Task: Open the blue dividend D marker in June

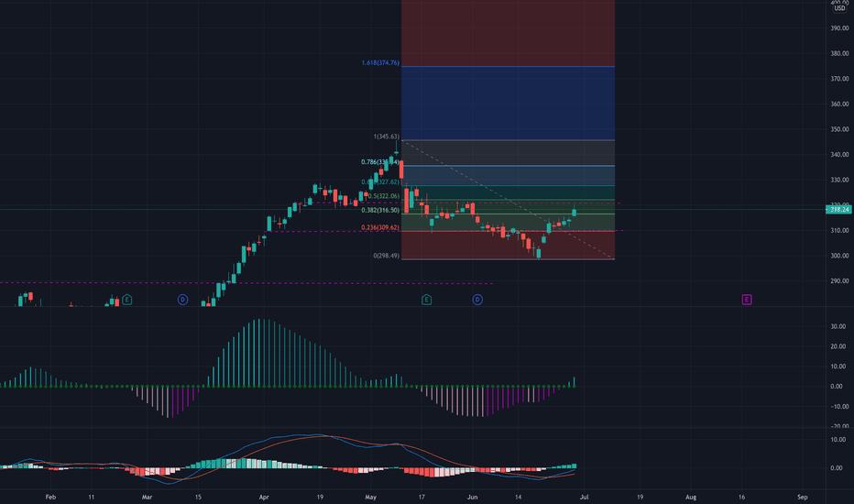Action: 477,300
